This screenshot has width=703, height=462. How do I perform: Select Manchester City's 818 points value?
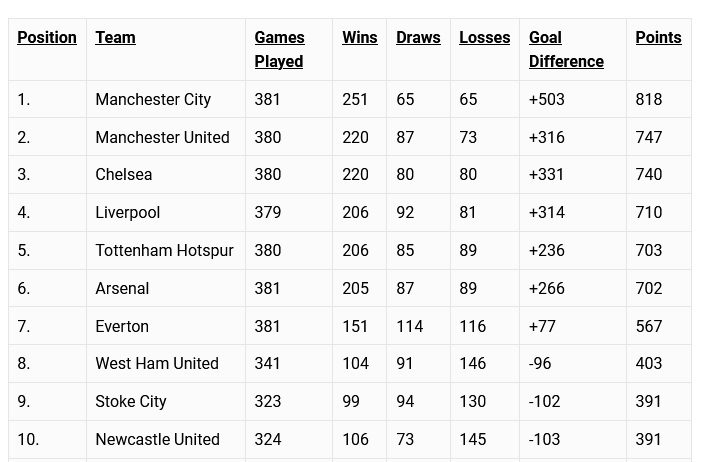coord(649,99)
